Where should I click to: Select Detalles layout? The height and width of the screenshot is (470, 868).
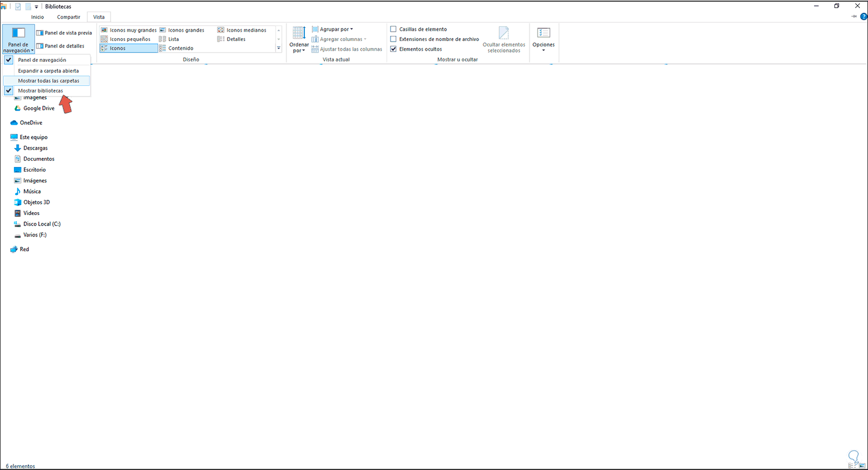pyautogui.click(x=231, y=39)
